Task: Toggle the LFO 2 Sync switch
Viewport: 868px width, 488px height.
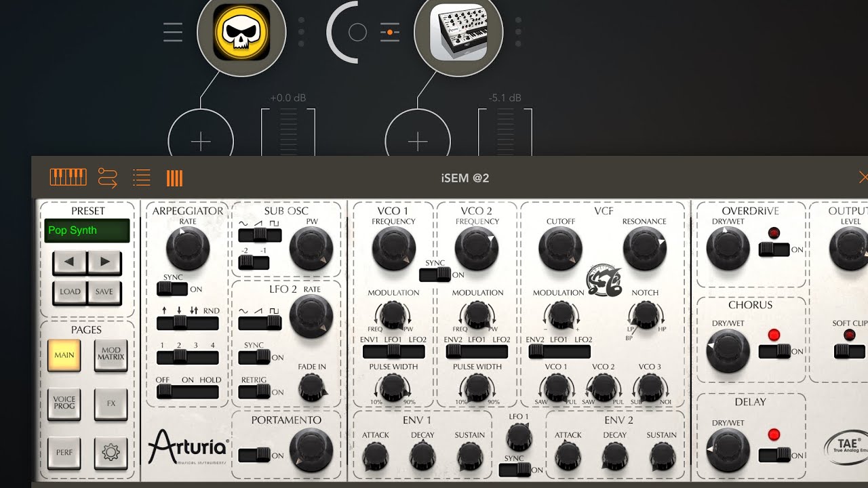Action: click(x=254, y=357)
